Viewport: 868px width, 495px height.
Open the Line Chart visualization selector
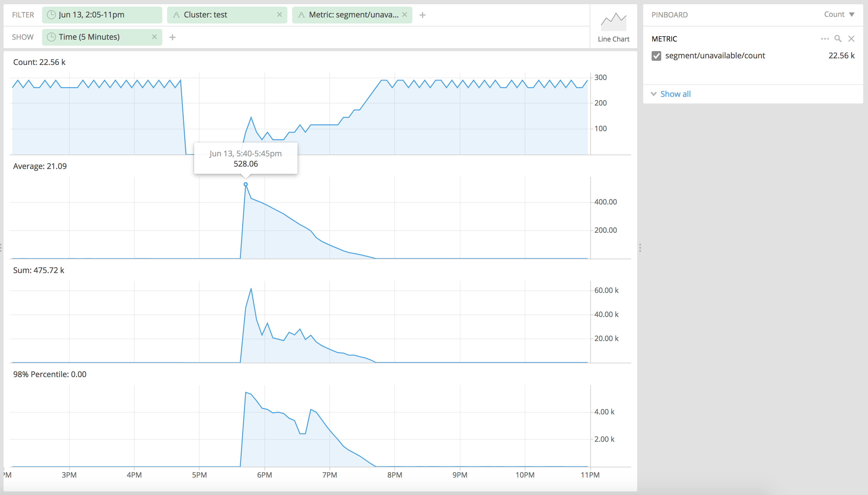click(613, 26)
